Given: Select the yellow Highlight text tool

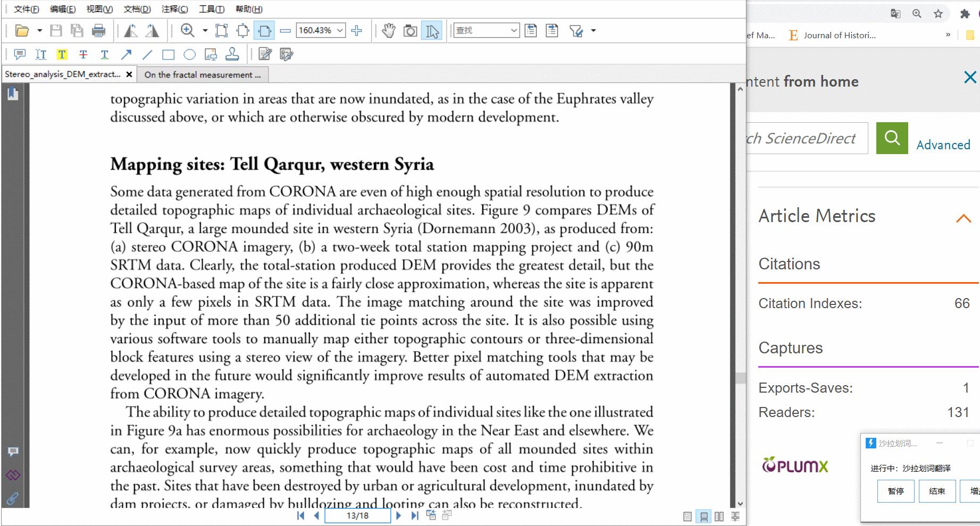Looking at the screenshot, I should pos(62,54).
